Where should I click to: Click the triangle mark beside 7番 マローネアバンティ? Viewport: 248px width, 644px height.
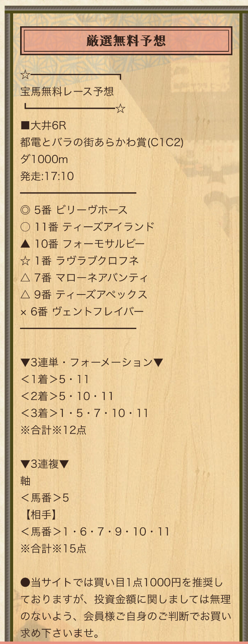(x=25, y=278)
